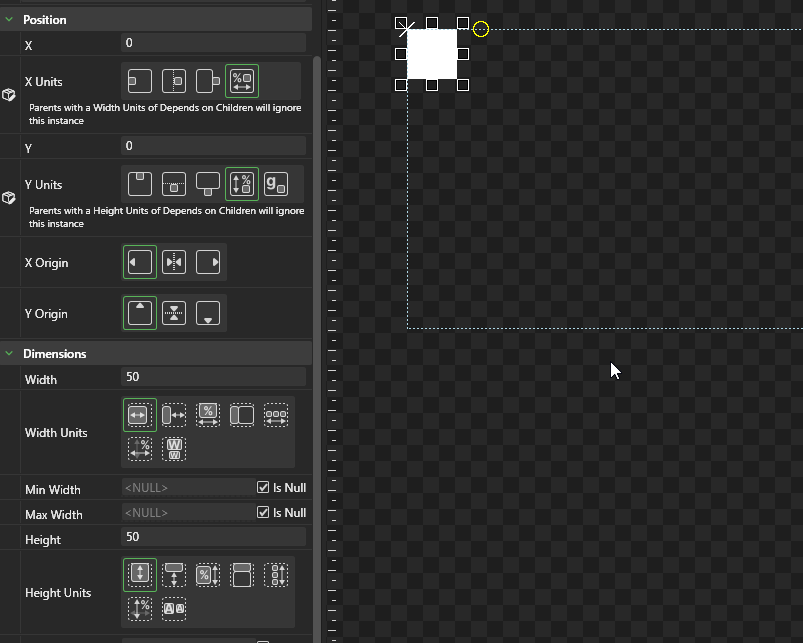Choose Y Origin center alignment
The height and width of the screenshot is (643, 803).
(174, 313)
